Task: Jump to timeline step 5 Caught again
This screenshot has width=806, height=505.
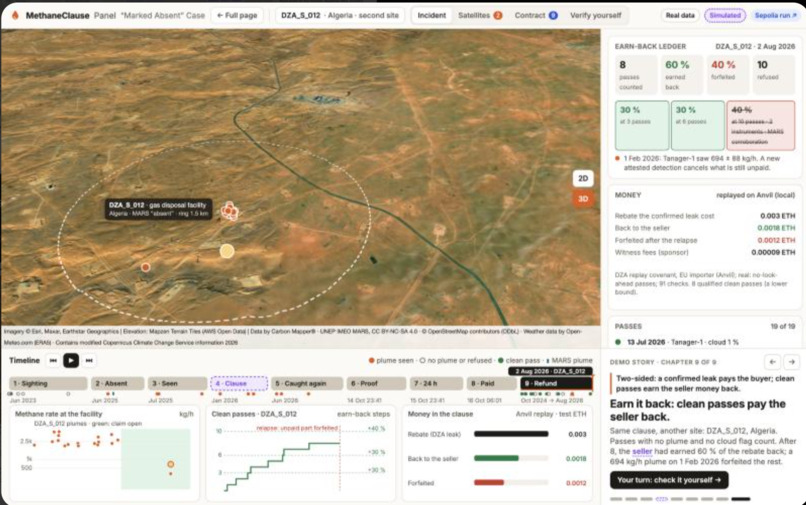Action: (307, 384)
